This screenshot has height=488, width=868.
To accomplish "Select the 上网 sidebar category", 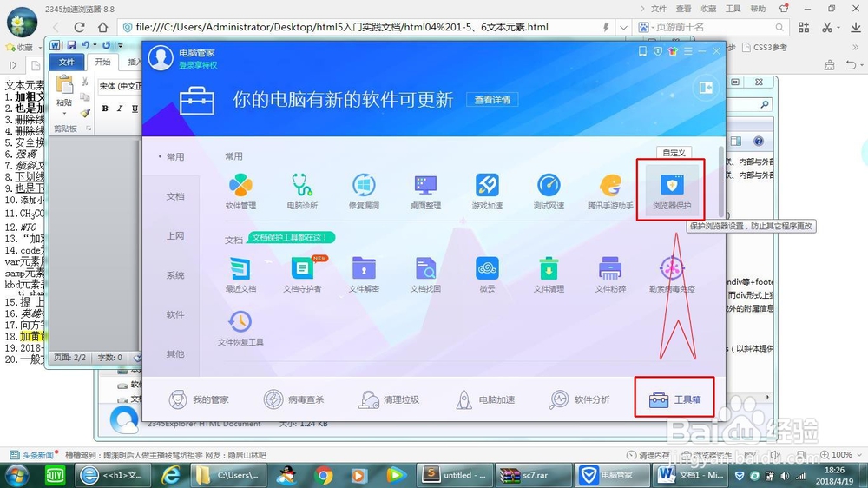I will 175,235.
